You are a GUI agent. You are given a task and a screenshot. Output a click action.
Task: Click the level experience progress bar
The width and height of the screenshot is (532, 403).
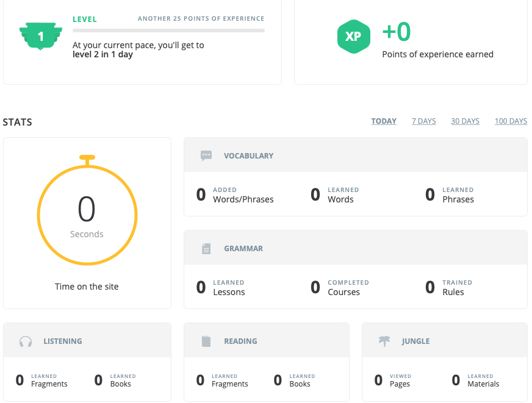pyautogui.click(x=168, y=30)
